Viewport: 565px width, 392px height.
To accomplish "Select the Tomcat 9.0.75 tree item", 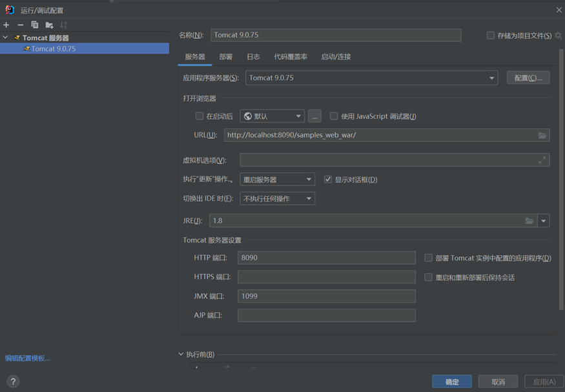I will coord(85,48).
